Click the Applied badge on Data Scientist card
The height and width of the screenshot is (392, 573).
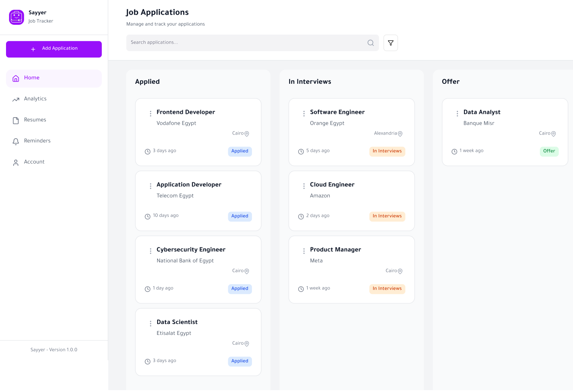[240, 361]
